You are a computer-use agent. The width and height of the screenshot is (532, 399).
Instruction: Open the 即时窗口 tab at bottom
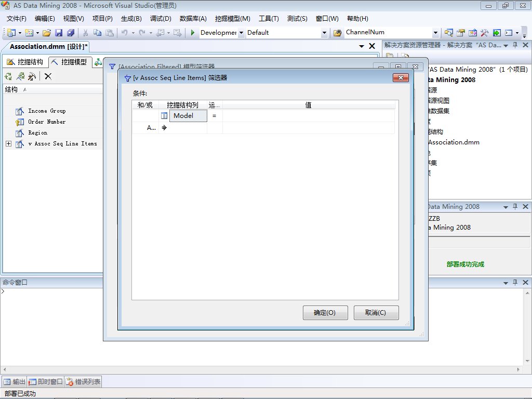coord(46,382)
